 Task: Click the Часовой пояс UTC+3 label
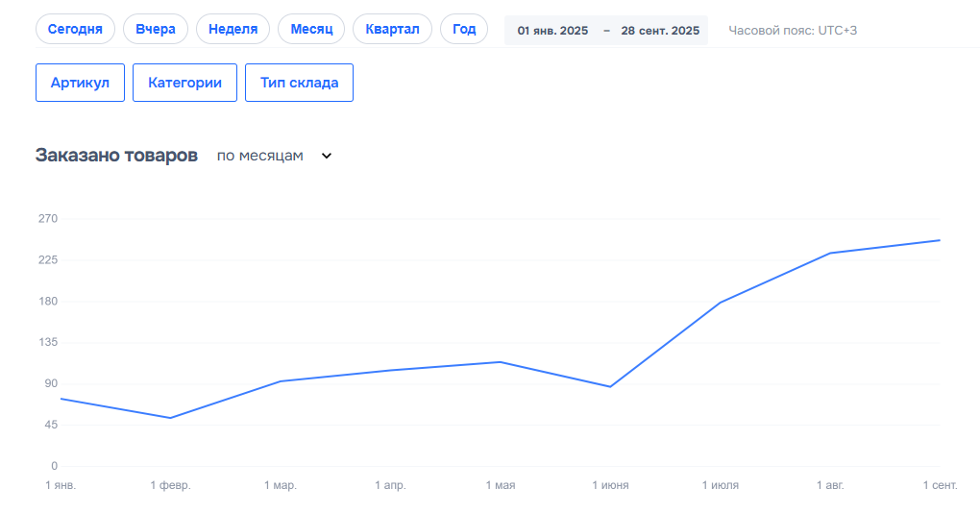[793, 31]
